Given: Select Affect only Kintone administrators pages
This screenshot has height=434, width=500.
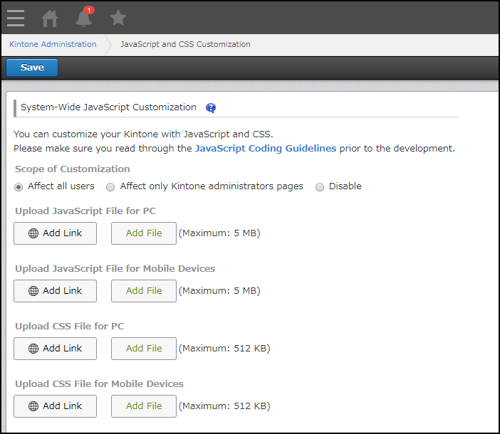Looking at the screenshot, I should (110, 187).
